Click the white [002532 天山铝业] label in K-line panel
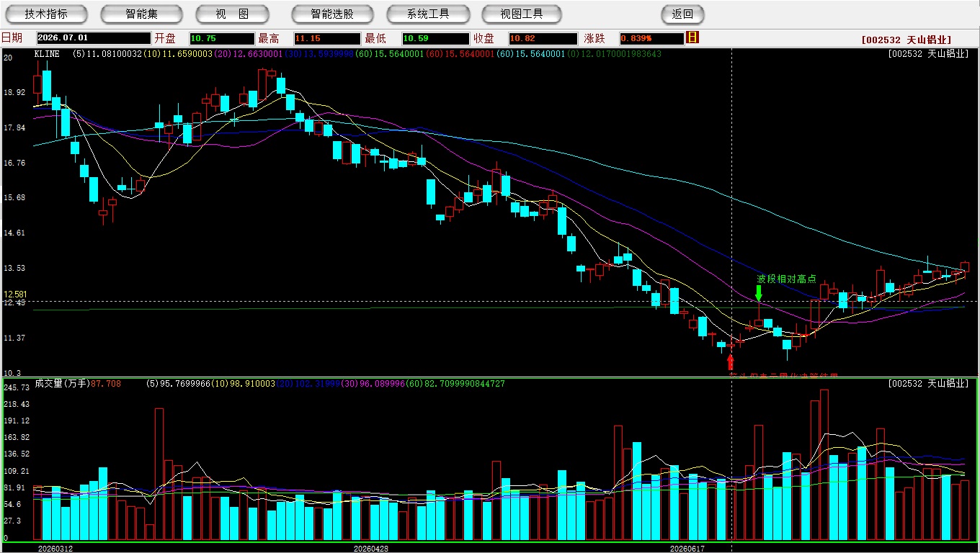Screen dimensions: 980x553 click(928, 54)
